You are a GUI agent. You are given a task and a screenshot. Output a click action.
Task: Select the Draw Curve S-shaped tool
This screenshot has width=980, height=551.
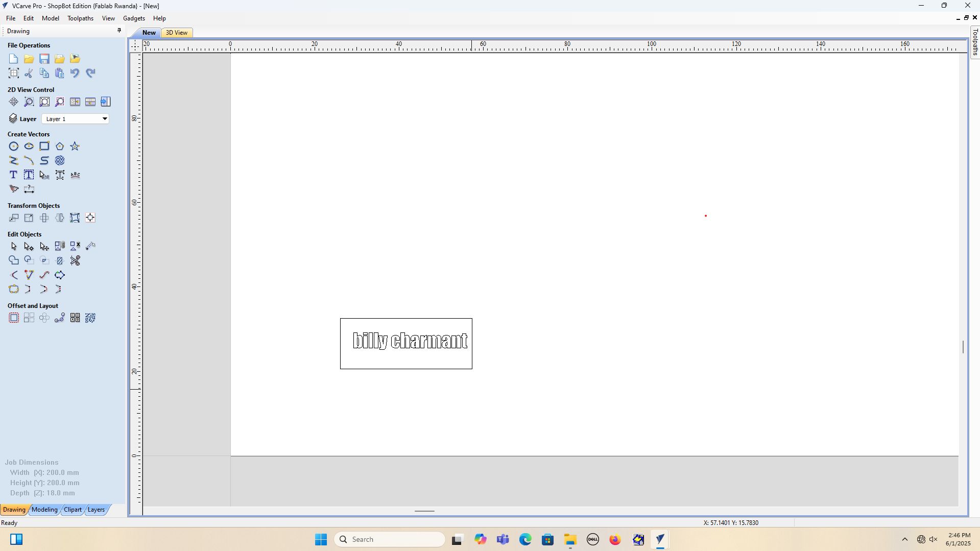[x=44, y=160]
